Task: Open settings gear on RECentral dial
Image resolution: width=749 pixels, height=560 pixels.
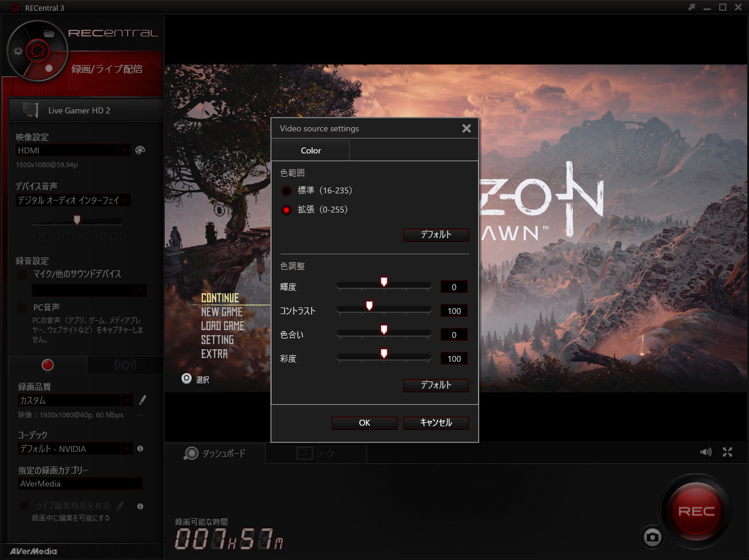Action: tap(18, 51)
